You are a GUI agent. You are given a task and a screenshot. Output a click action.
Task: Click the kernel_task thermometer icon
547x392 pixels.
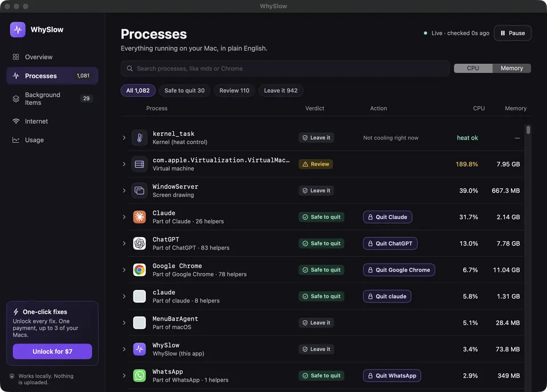pyautogui.click(x=140, y=138)
